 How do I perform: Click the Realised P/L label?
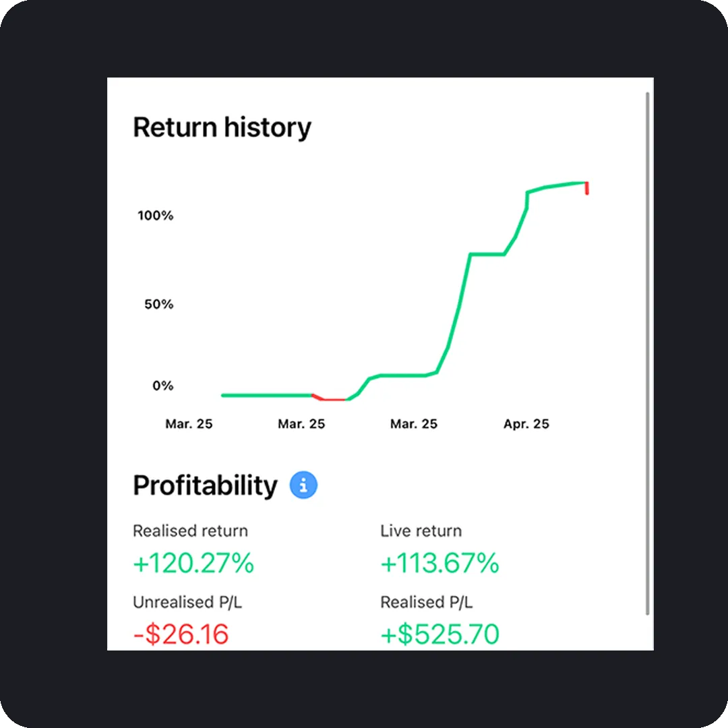pyautogui.click(x=426, y=602)
